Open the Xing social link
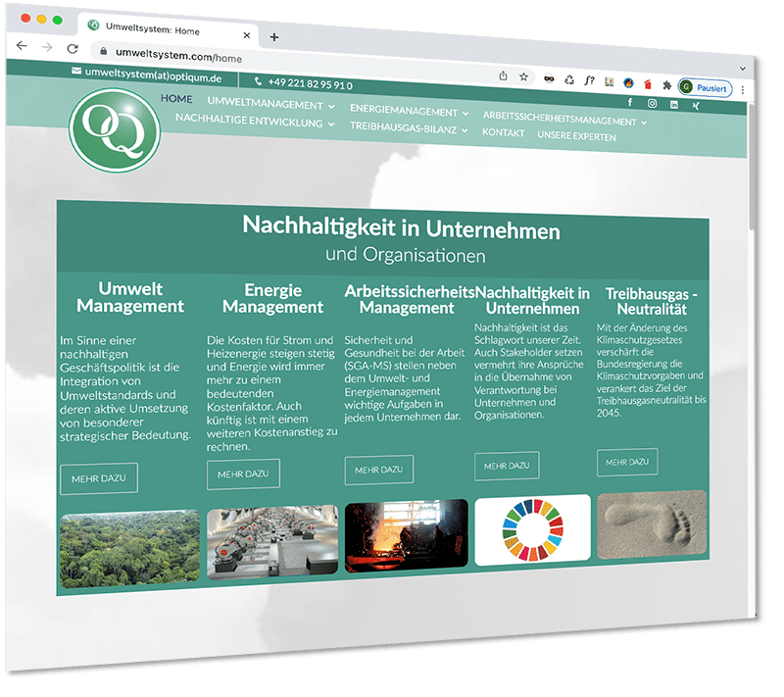 click(x=696, y=106)
